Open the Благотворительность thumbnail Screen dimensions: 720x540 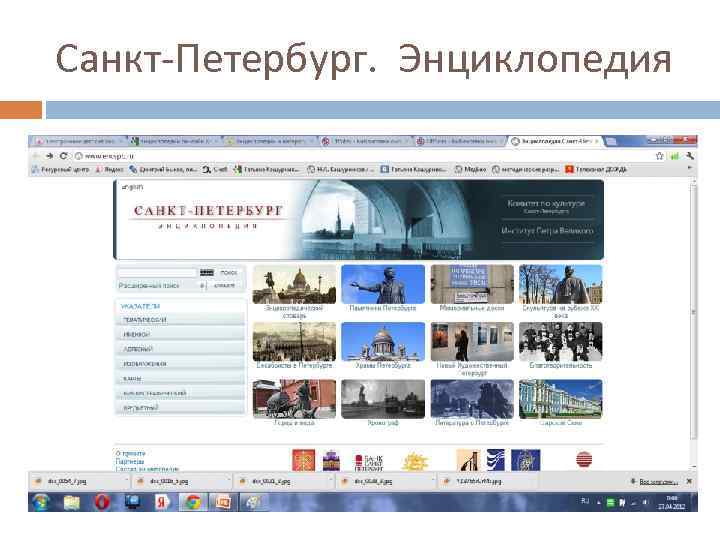click(561, 342)
